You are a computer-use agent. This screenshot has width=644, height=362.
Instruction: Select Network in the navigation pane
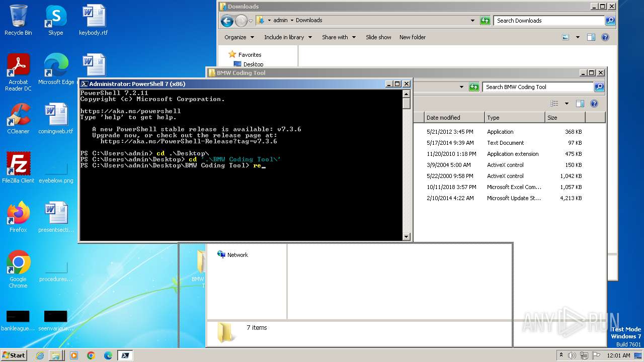[x=232, y=255]
